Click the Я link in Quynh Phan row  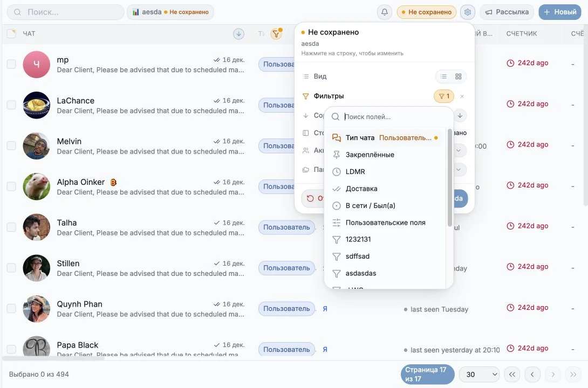click(325, 309)
